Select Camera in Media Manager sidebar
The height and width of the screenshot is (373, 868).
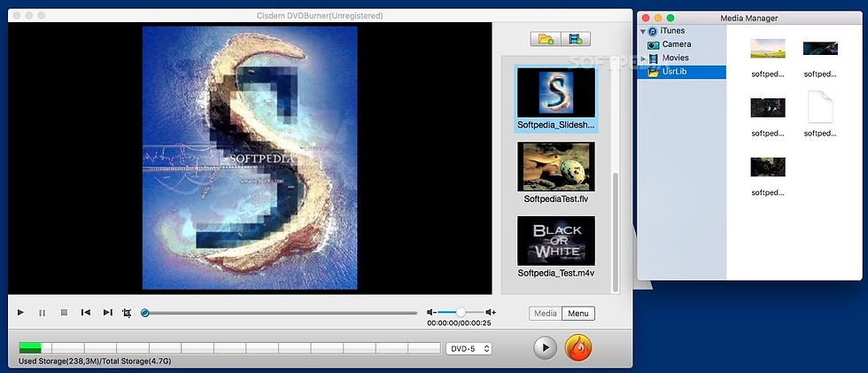coord(677,44)
